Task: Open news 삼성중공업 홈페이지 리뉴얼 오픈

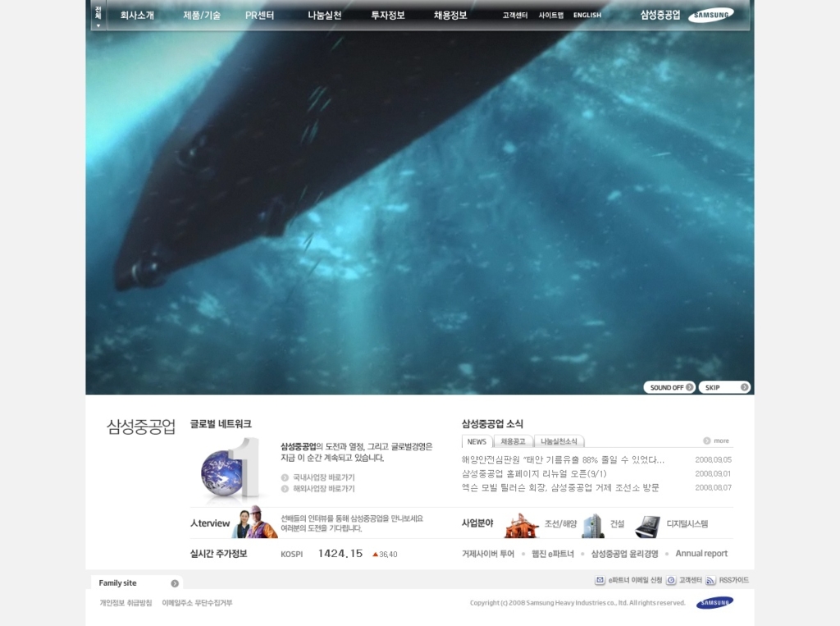Action: click(x=534, y=473)
